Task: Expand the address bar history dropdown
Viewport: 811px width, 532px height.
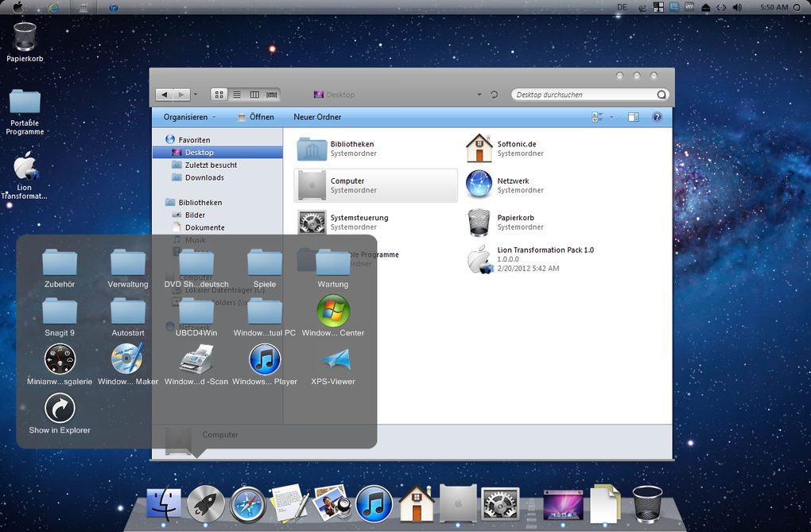Action: point(479,95)
